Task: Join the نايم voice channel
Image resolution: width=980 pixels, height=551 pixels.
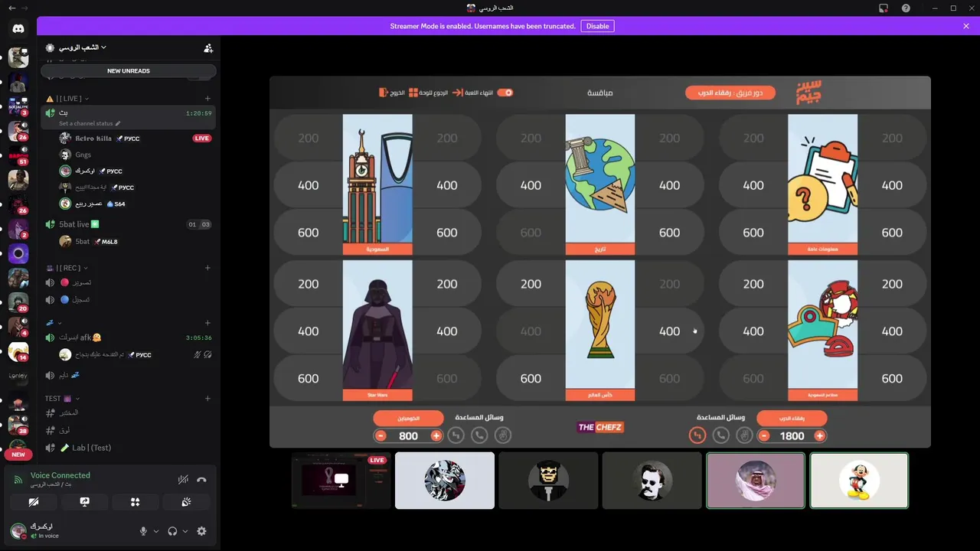Action: coord(129,375)
